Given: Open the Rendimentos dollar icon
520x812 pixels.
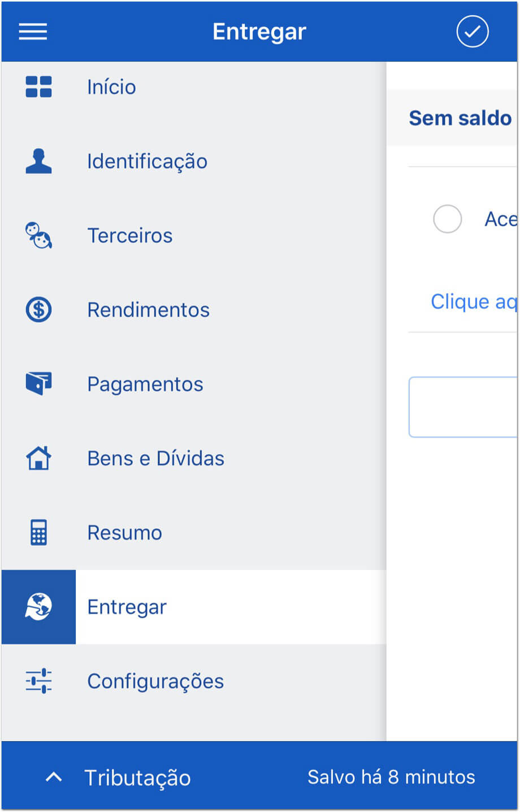Looking at the screenshot, I should [38, 310].
